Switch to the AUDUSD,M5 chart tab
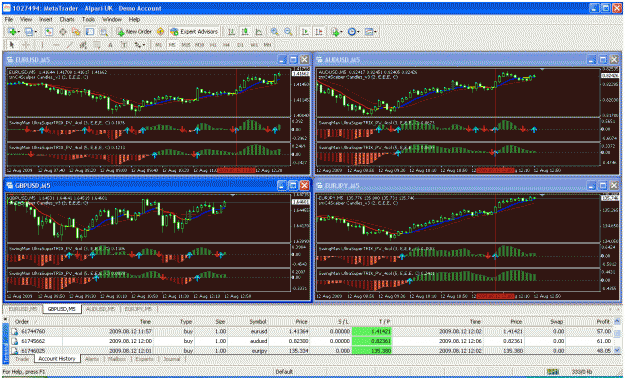The height and width of the screenshot is (378, 625). pos(101,309)
